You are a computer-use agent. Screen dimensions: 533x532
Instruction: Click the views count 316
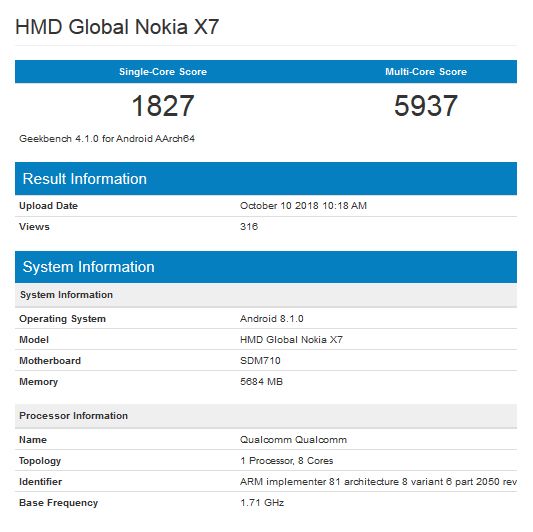pos(249,227)
